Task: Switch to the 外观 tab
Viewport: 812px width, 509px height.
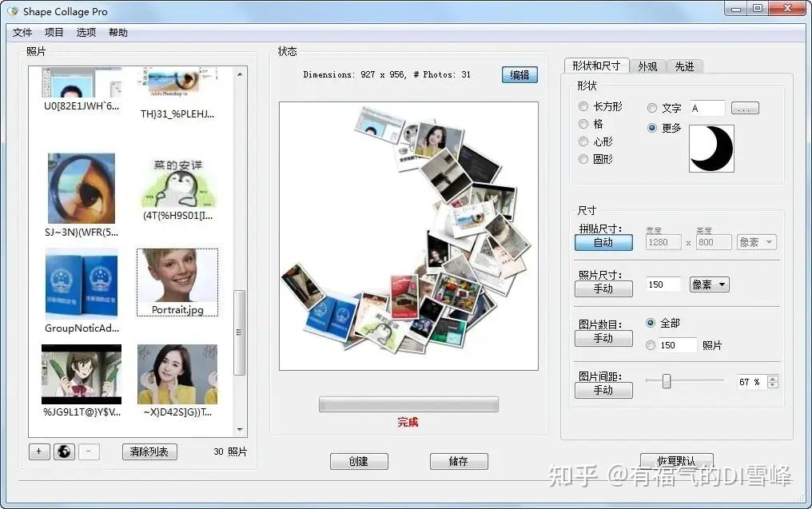Action: [x=647, y=66]
